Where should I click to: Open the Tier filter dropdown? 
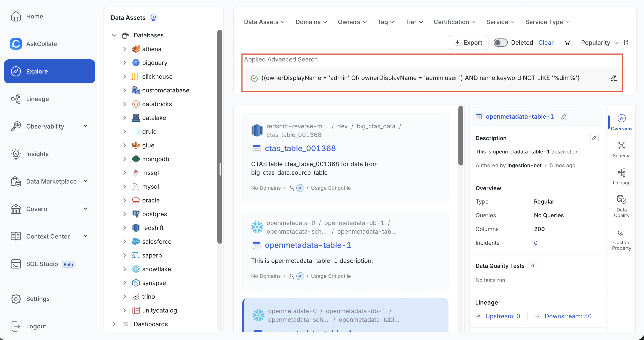(x=414, y=22)
